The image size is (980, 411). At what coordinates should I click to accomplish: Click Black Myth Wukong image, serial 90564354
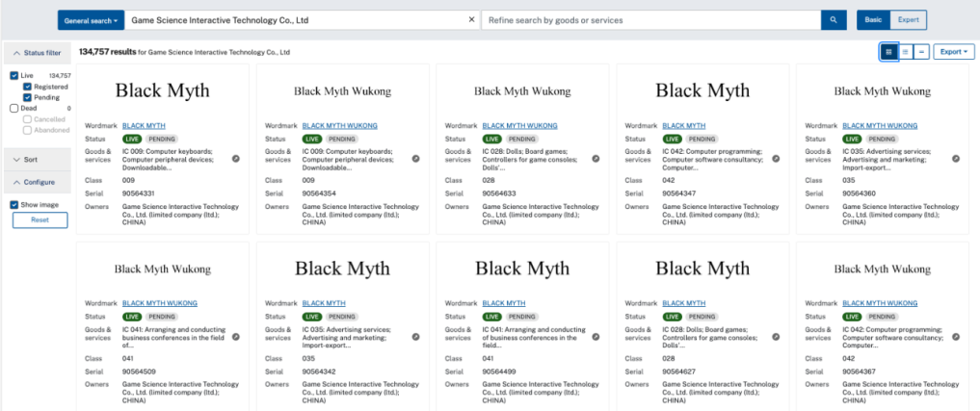(342, 91)
